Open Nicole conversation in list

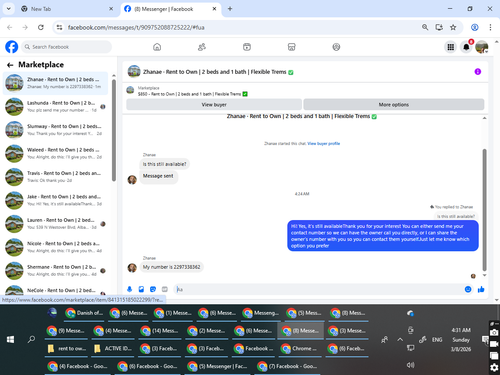tap(56, 247)
